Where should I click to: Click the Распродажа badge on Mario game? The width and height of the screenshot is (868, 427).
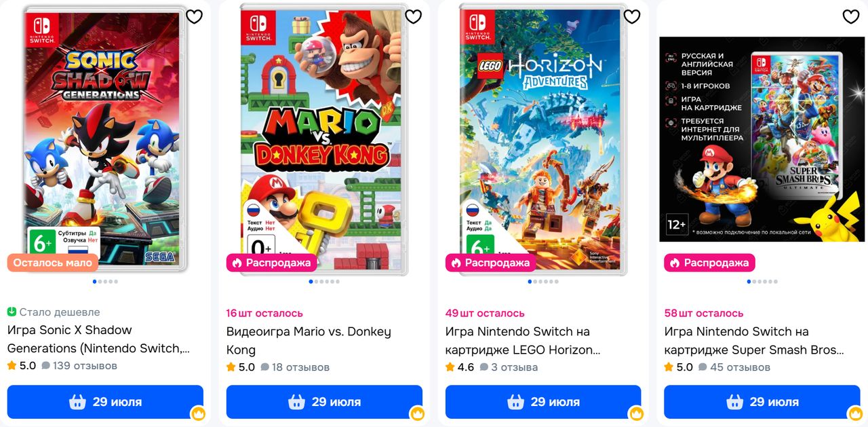pyautogui.click(x=272, y=263)
